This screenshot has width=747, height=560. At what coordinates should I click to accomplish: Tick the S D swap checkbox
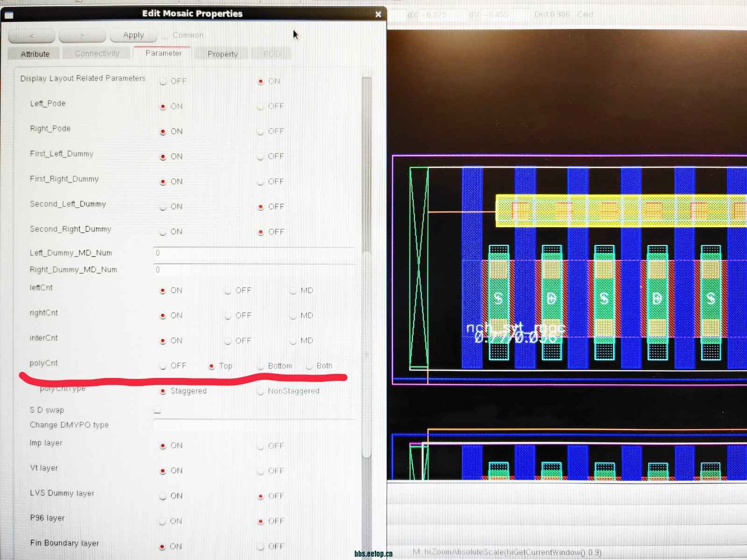coord(157,410)
